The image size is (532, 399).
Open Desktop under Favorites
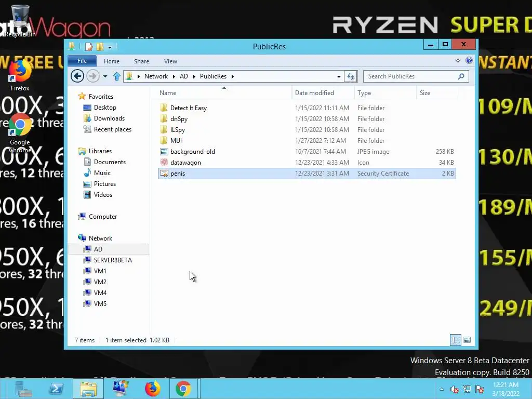click(105, 108)
